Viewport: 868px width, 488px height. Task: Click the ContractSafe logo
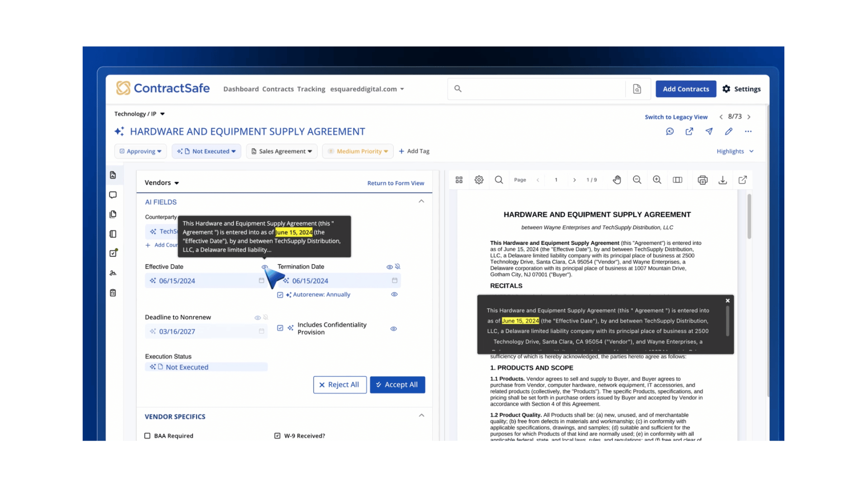point(163,88)
